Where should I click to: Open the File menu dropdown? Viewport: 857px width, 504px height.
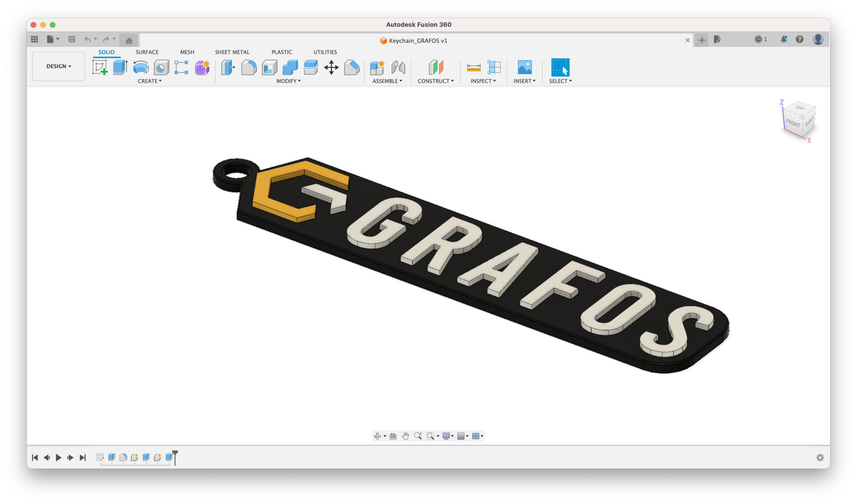[53, 39]
